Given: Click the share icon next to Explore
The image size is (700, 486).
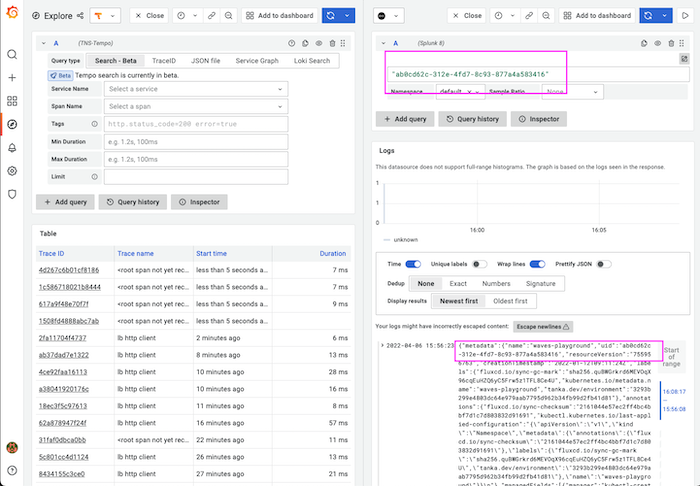Looking at the screenshot, I should (79, 17).
